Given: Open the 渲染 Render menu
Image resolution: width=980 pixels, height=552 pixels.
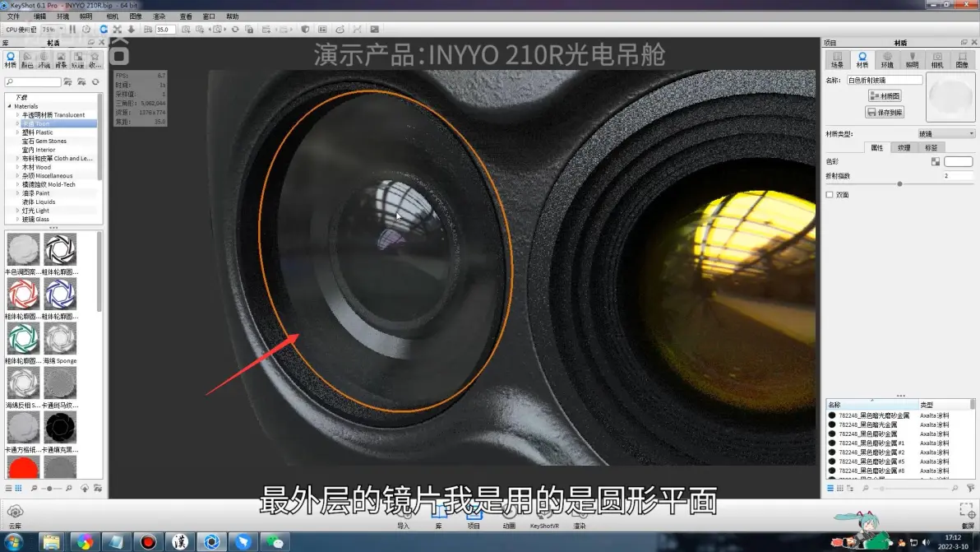Looking at the screenshot, I should coord(159,16).
